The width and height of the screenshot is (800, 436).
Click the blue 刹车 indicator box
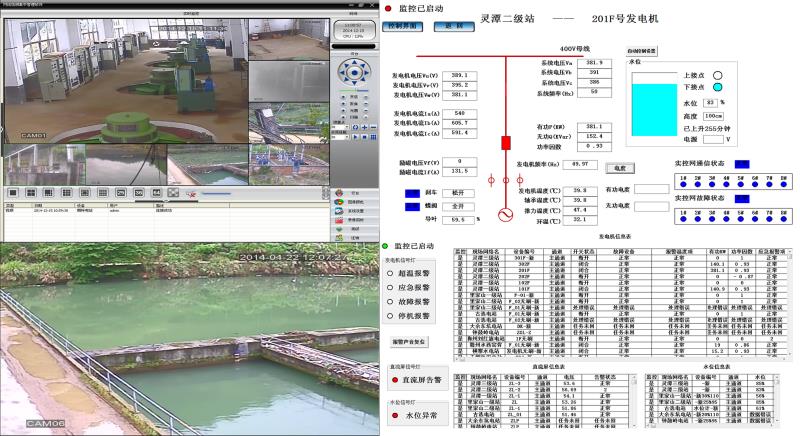pos(413,192)
